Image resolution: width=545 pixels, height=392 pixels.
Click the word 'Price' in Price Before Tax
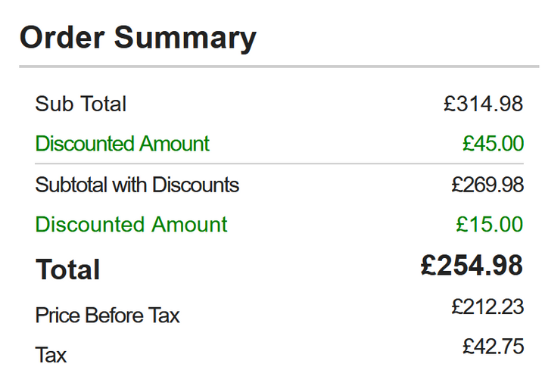tap(58, 315)
